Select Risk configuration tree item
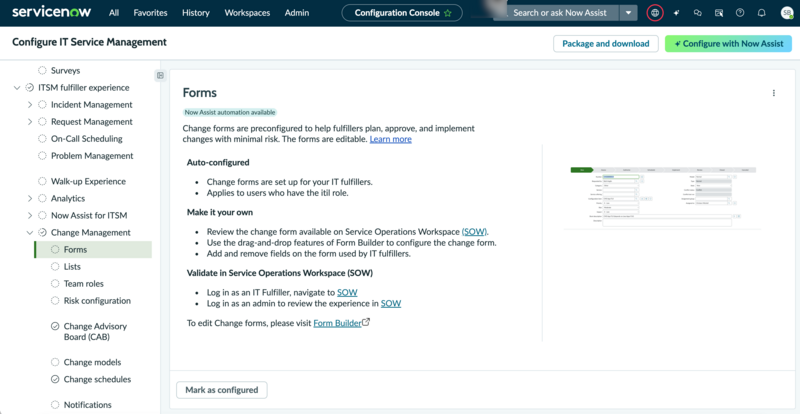Image resolution: width=800 pixels, height=414 pixels. pos(97,301)
